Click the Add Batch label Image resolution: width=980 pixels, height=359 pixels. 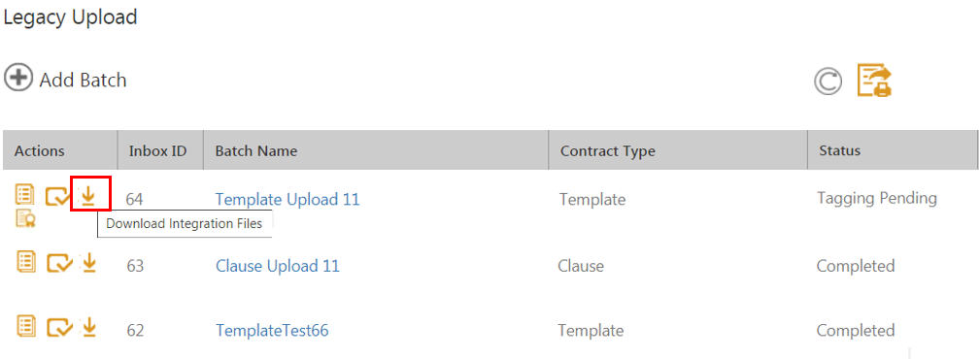point(84,80)
